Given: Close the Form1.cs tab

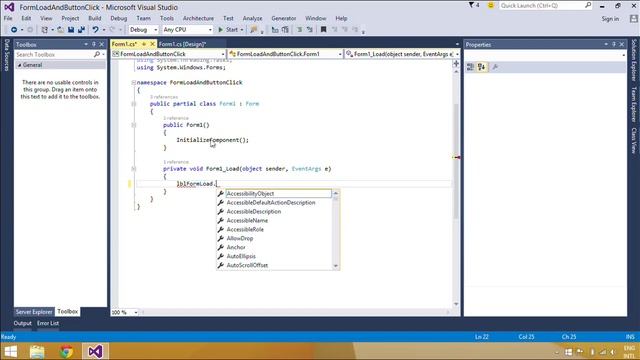Looking at the screenshot, I should (152, 44).
